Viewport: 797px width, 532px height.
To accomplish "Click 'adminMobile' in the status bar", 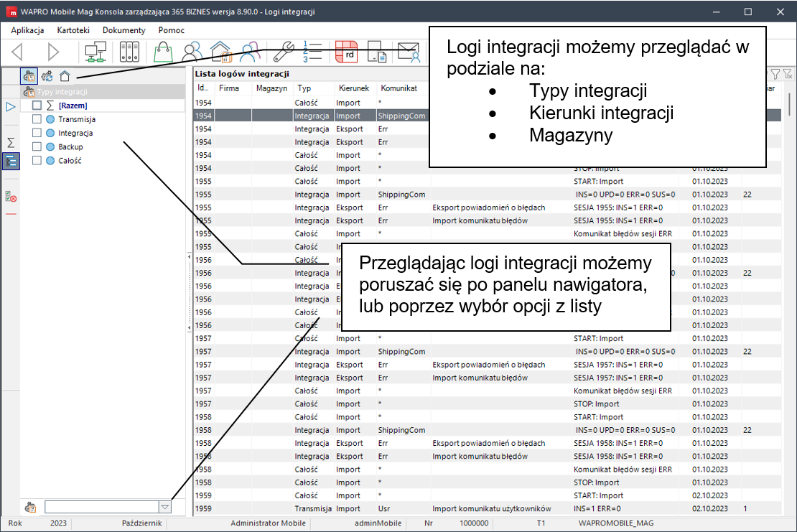I will point(378,523).
